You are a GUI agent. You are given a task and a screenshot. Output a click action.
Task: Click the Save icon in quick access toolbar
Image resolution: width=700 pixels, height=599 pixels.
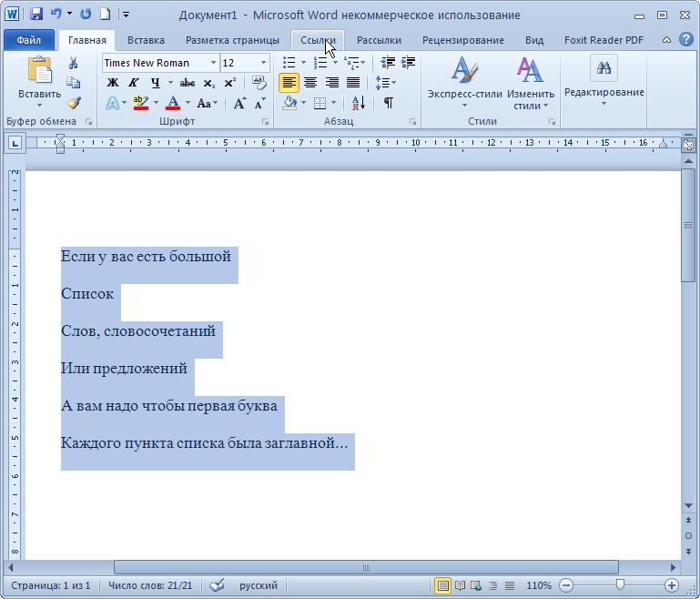click(x=36, y=15)
